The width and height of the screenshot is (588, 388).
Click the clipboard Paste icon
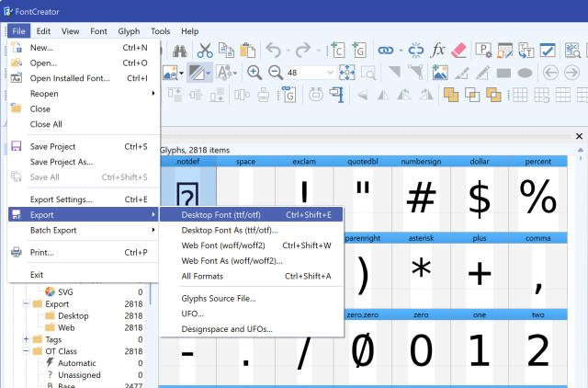[247, 51]
